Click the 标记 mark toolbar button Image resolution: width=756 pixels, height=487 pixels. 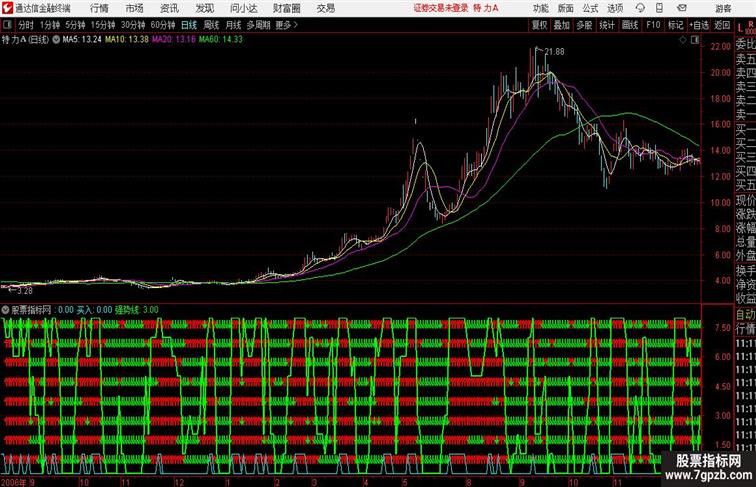(x=675, y=25)
